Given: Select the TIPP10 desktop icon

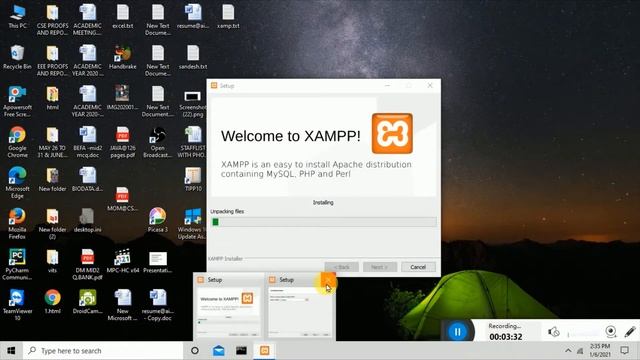Looking at the screenshot, I should 193,180.
